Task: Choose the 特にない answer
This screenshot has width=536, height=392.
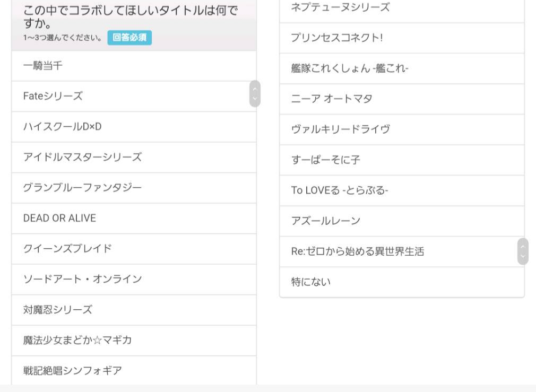Action: tap(401, 282)
